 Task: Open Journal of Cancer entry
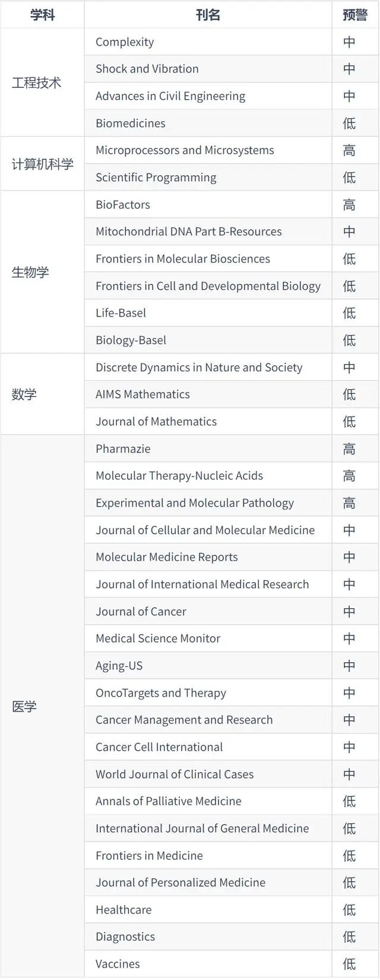point(141,612)
